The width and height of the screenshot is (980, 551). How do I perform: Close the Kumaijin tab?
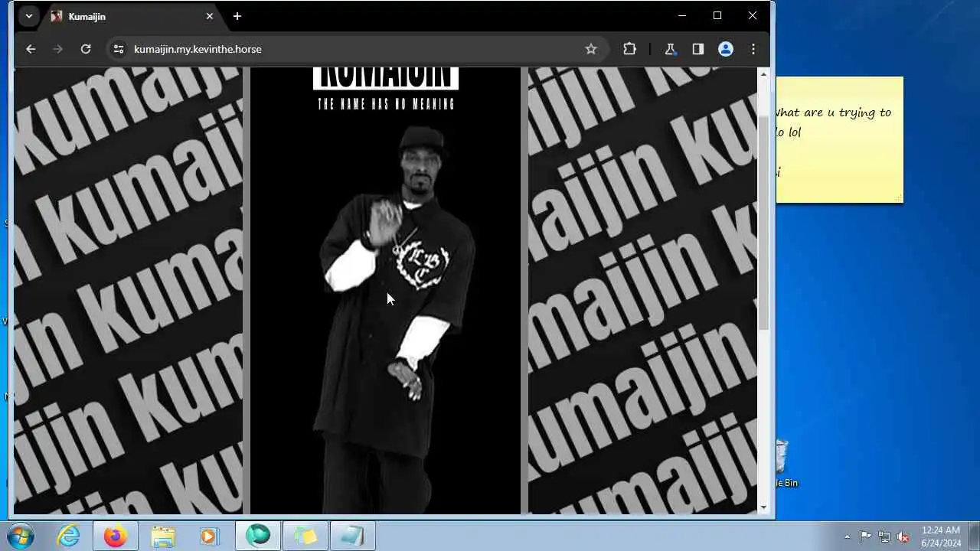pyautogui.click(x=209, y=16)
